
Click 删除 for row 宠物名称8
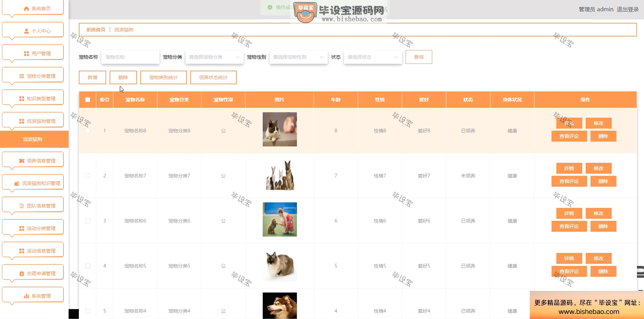603,136
